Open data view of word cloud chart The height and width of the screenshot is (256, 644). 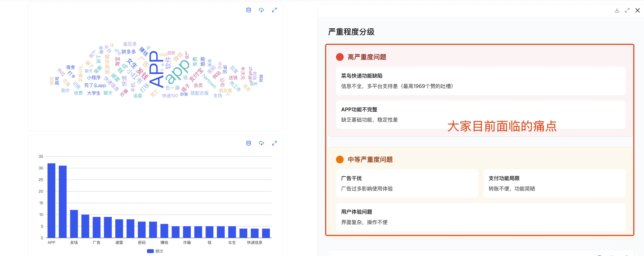[x=248, y=10]
